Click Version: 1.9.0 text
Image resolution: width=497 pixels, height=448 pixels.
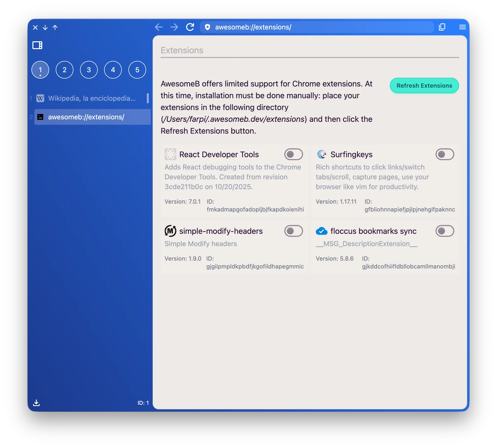183,258
